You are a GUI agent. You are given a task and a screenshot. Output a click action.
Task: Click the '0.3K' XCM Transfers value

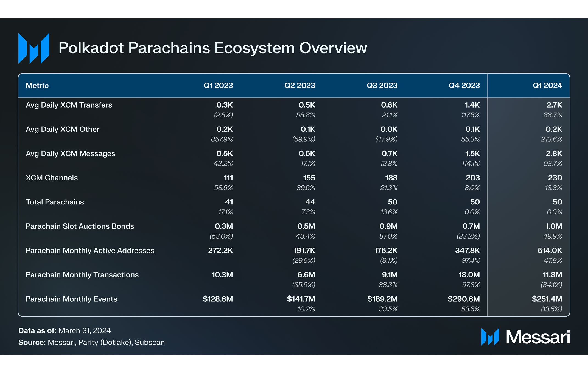click(x=225, y=105)
